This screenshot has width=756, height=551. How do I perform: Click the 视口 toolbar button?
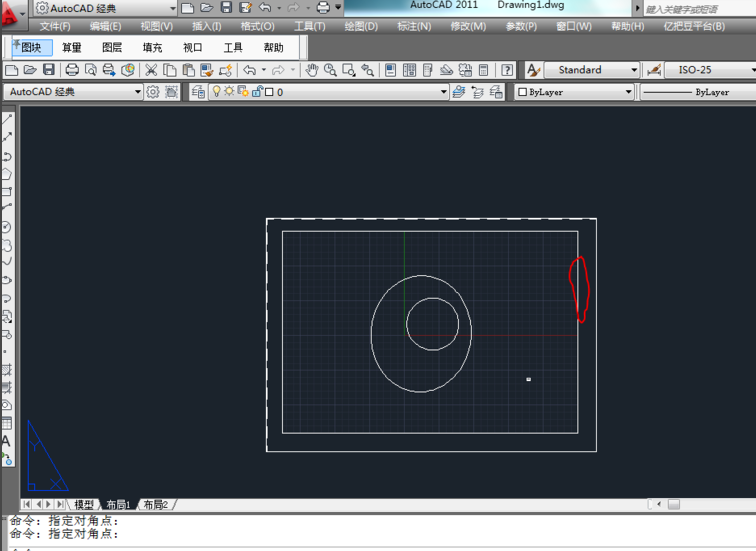(x=192, y=47)
